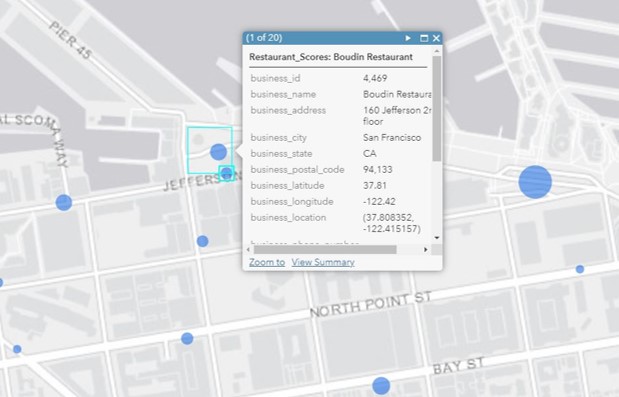Click the business_city value San Francisco
The image size is (619, 397).
[392, 138]
